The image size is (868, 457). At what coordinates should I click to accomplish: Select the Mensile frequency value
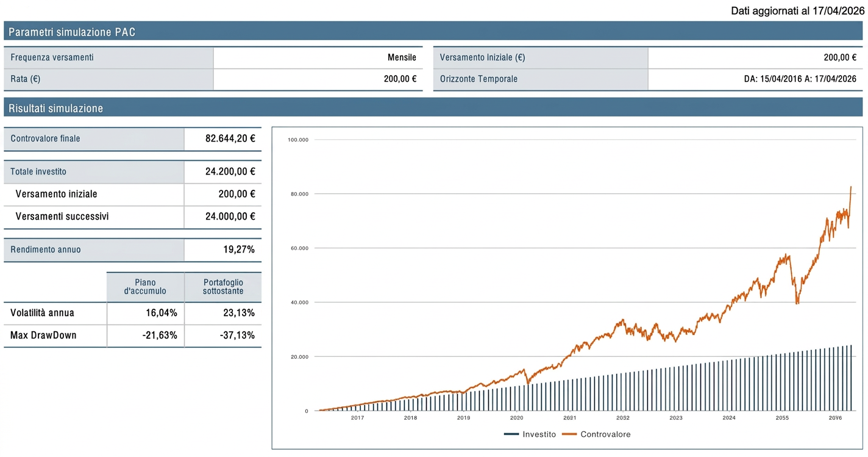(x=402, y=57)
